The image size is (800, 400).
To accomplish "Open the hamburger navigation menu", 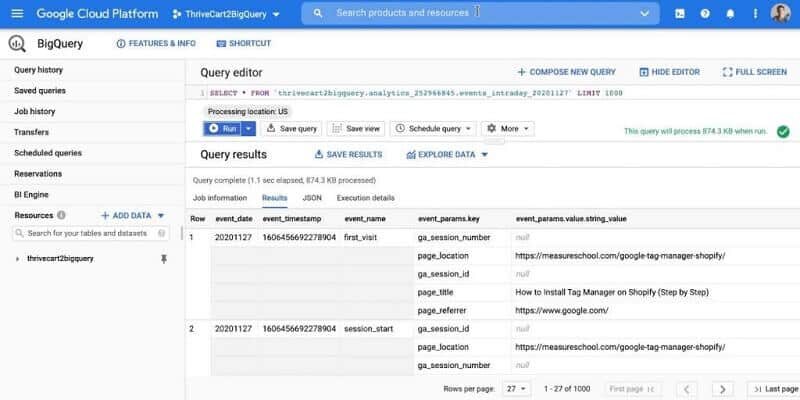I will click(x=17, y=14).
